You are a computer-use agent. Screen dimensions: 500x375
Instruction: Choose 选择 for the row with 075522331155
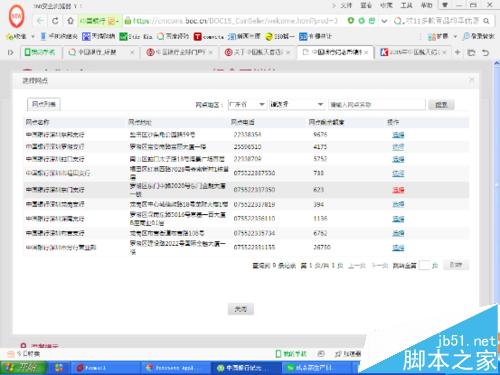click(398, 248)
